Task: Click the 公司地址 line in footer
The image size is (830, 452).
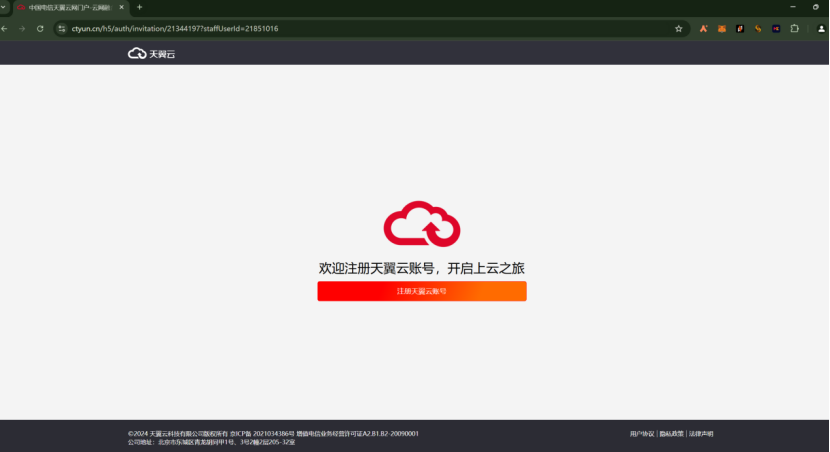Action: [x=212, y=442]
